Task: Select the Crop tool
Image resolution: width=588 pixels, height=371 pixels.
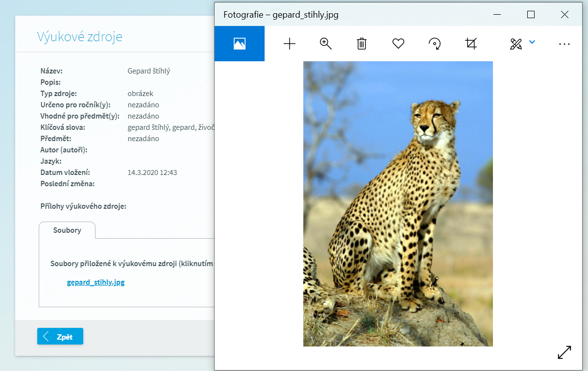Action: (471, 44)
